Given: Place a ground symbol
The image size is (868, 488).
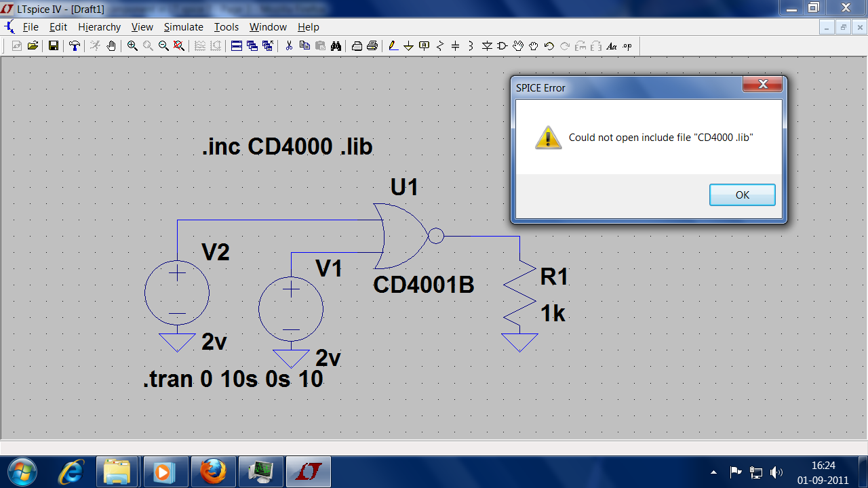Looking at the screenshot, I should click(x=409, y=46).
